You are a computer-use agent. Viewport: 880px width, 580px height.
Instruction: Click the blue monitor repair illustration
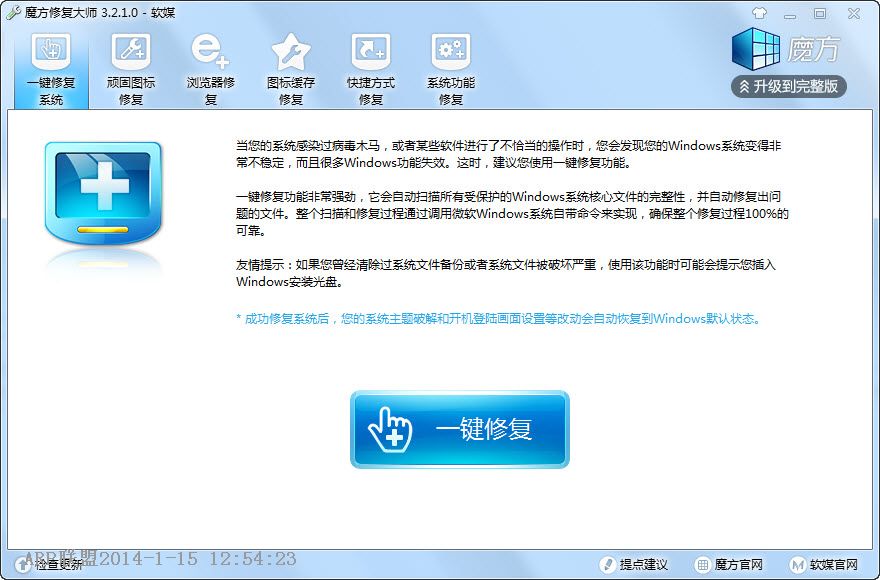click(103, 193)
